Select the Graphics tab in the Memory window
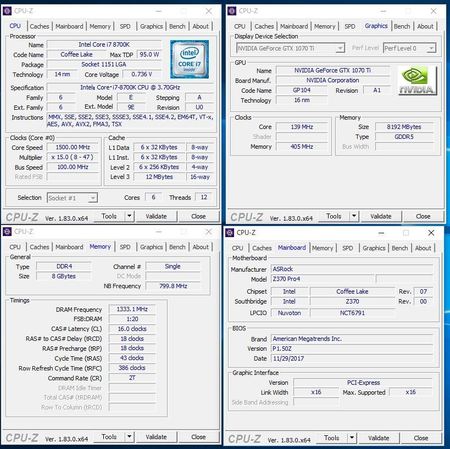 151,247
